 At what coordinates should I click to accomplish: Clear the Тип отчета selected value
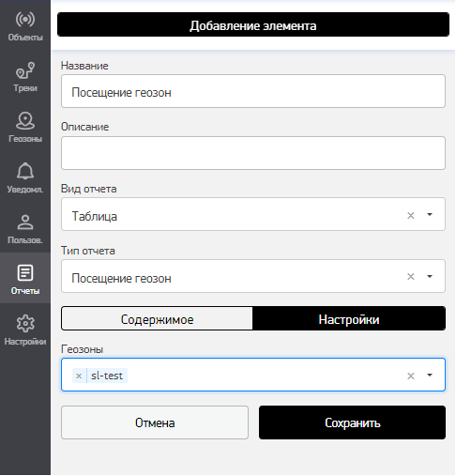(x=410, y=276)
